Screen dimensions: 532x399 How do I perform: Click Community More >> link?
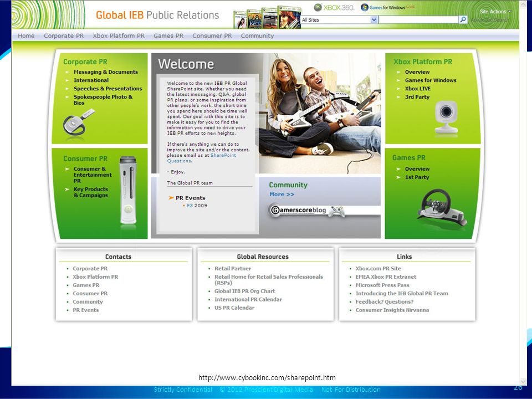(282, 195)
